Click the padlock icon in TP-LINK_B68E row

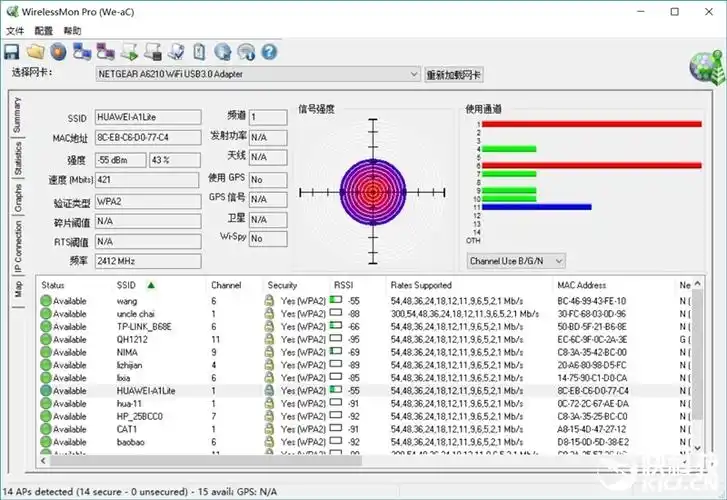pos(269,327)
